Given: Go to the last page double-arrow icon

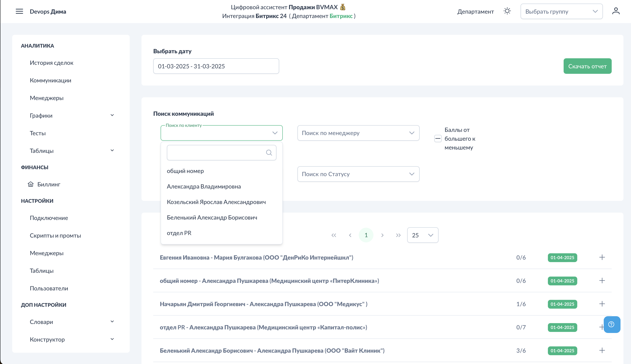Looking at the screenshot, I should [398, 235].
